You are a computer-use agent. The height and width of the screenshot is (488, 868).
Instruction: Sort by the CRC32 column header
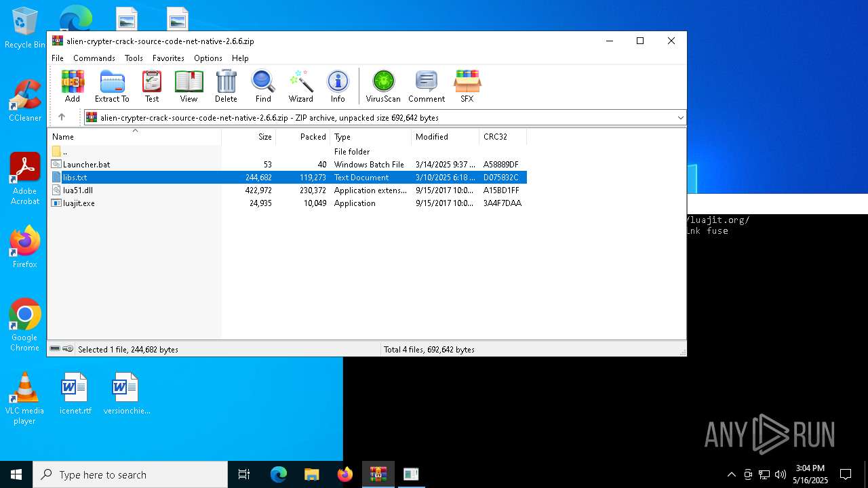503,137
